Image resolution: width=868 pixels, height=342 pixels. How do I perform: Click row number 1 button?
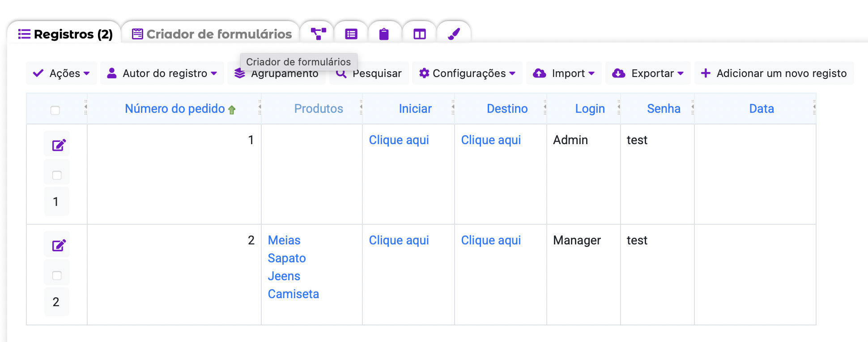56,201
